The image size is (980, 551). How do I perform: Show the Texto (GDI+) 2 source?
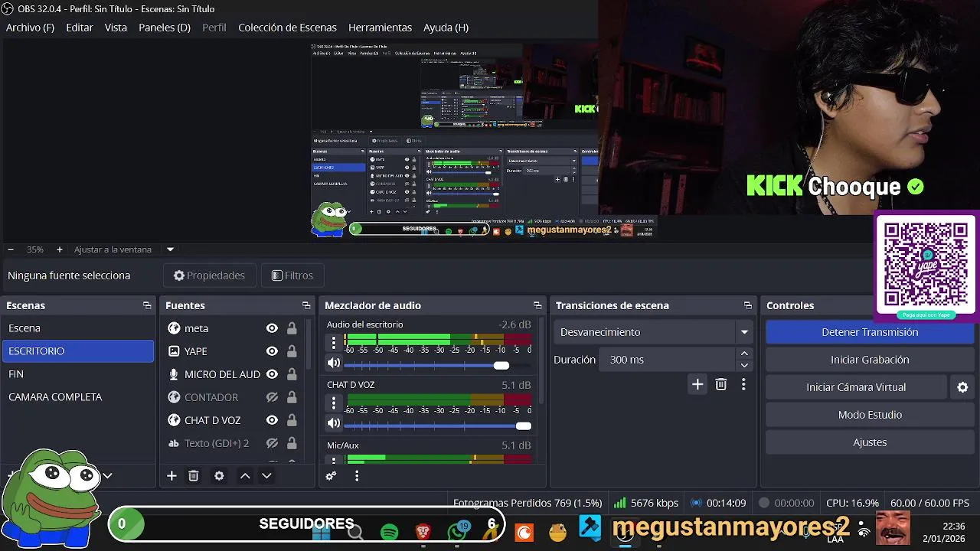click(x=272, y=443)
